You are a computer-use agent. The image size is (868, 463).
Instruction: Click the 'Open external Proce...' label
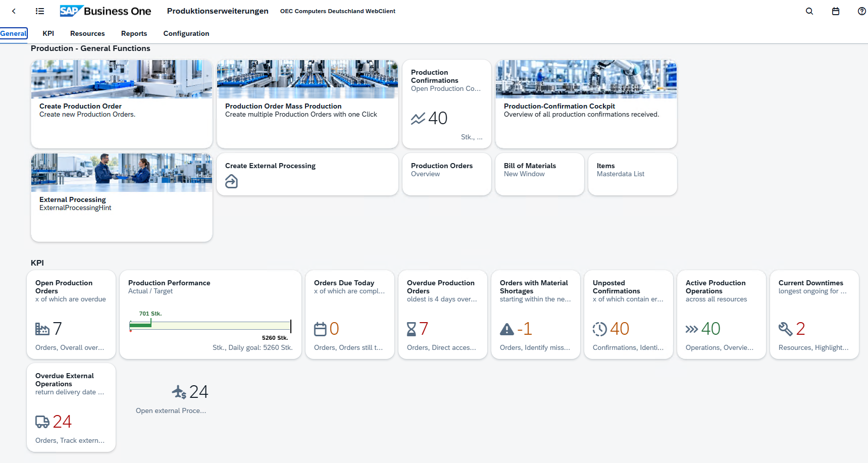(x=171, y=411)
